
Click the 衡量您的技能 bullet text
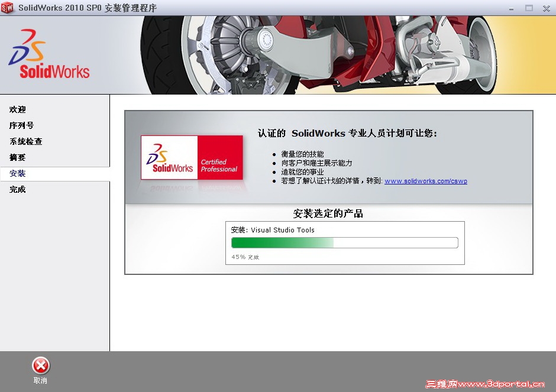(x=302, y=154)
